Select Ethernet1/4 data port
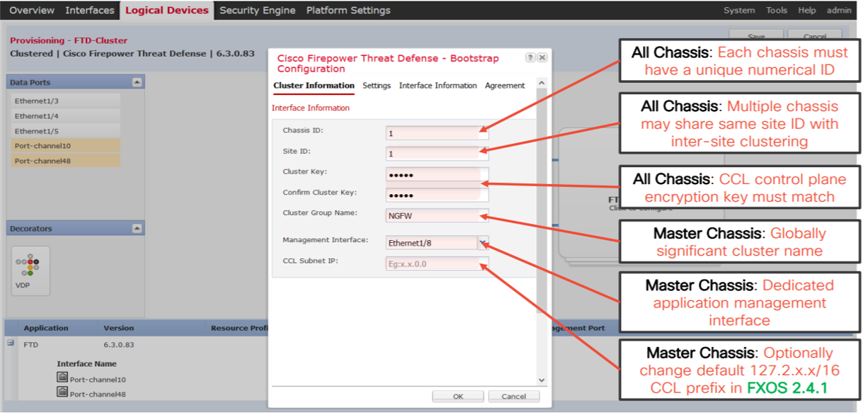Screen dimensions: 868x415 (65, 116)
